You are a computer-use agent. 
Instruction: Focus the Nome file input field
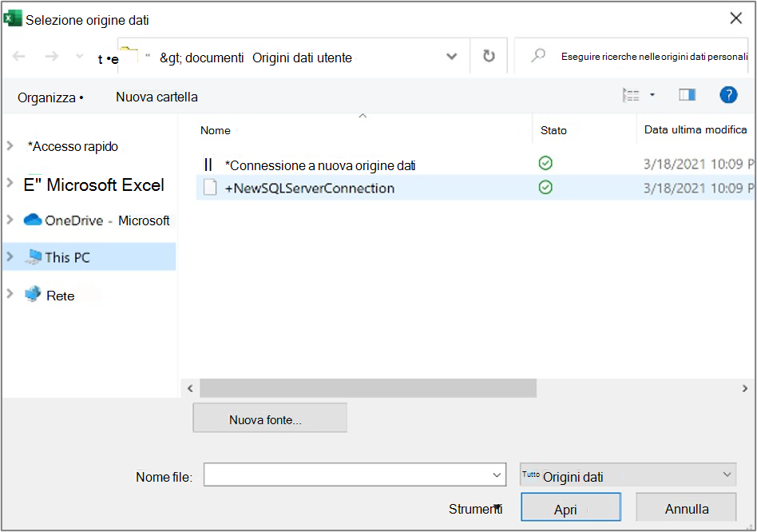[355, 474]
